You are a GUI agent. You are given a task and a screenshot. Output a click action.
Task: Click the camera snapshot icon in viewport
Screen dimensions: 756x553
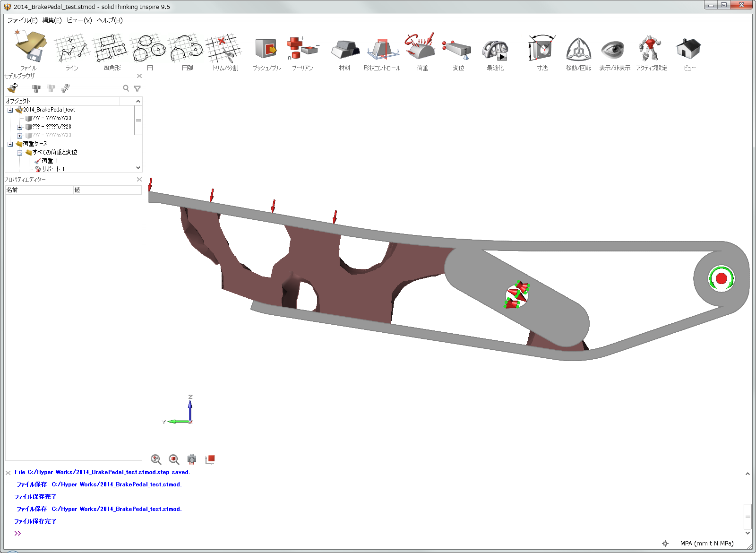(x=191, y=459)
